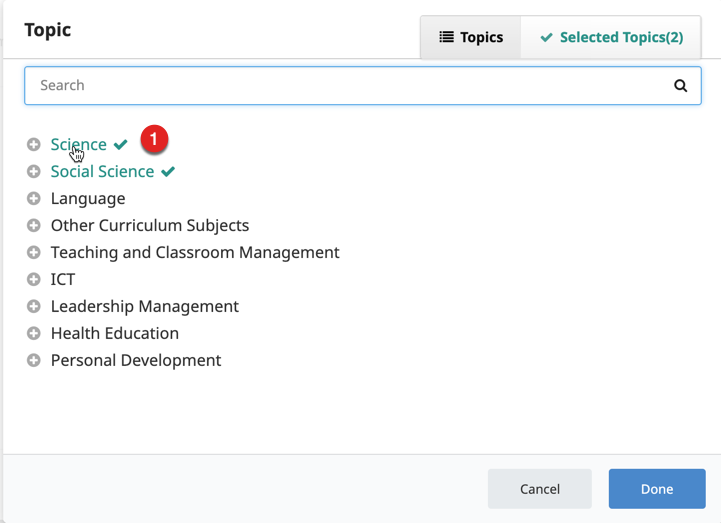Expand the Social Science plus icon

34,172
